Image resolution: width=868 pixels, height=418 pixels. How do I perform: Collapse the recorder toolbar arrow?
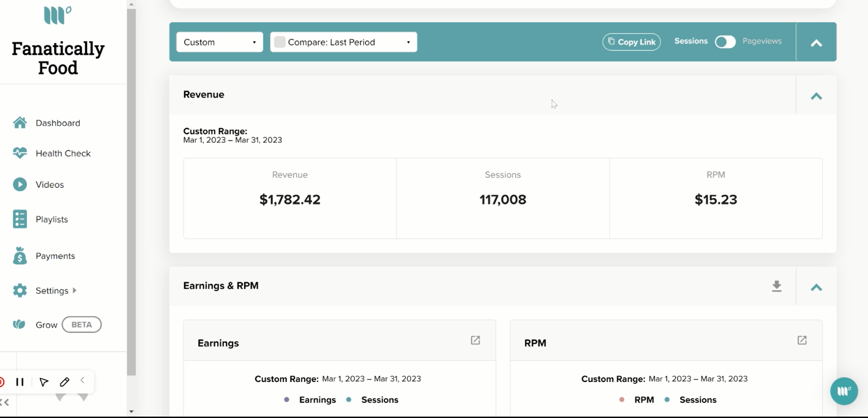[83, 381]
